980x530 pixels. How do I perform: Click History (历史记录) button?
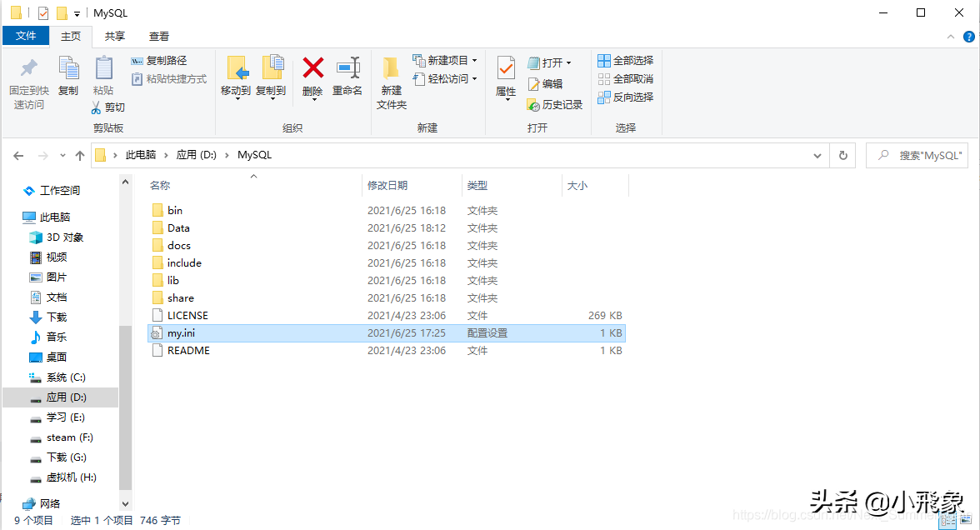[555, 104]
